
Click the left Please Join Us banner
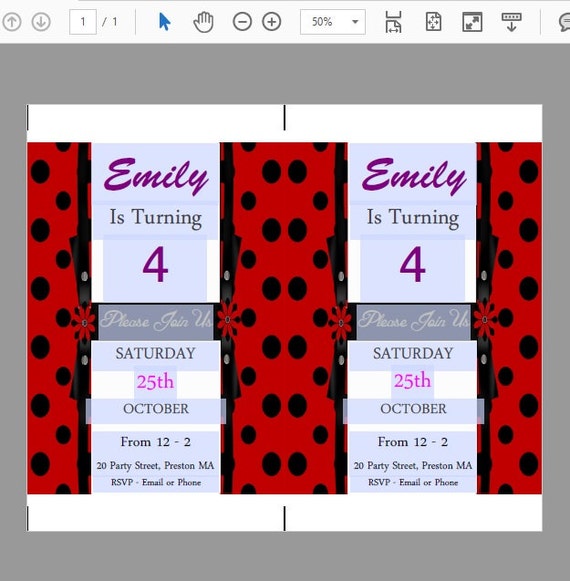tap(156, 321)
